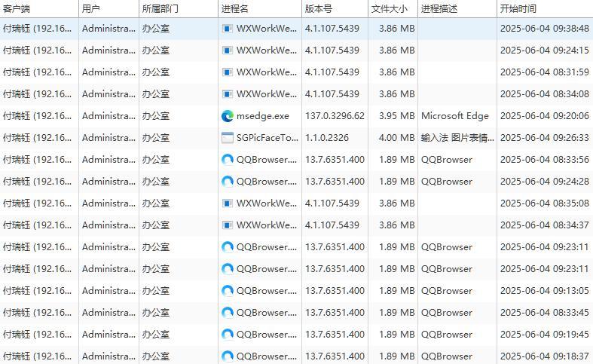Viewport: 593px width, 364px height.
Task: Click QQBrowser icon in the 08:33:56 row
Action: click(x=228, y=160)
